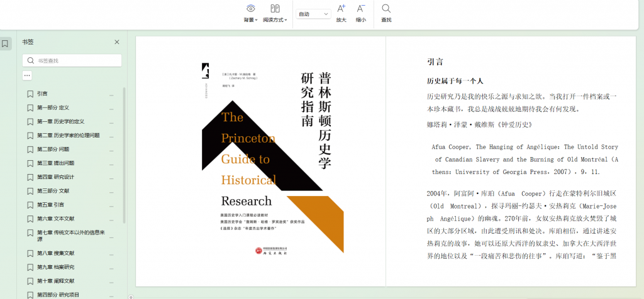Click the 放大 zoom in icon
The width and height of the screenshot is (644, 299).
(x=341, y=9)
